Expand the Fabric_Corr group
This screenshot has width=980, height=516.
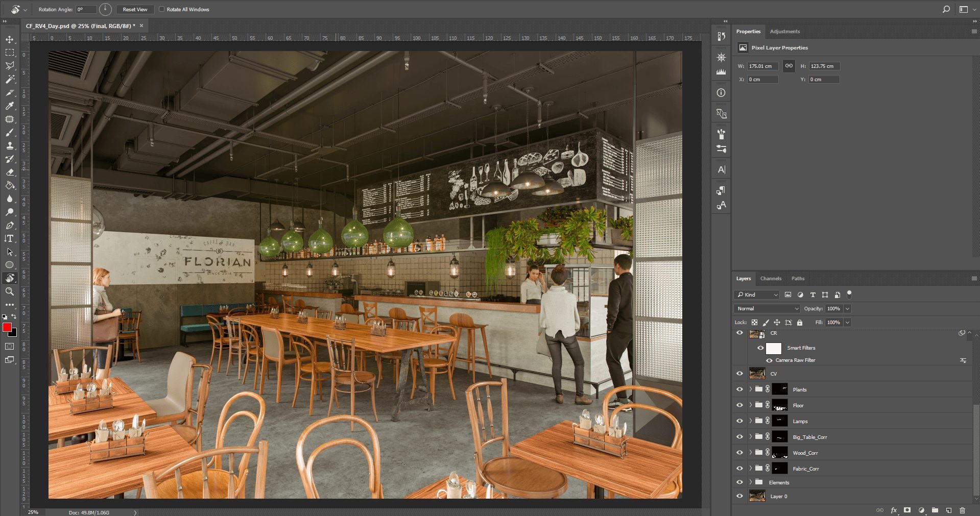click(x=751, y=469)
